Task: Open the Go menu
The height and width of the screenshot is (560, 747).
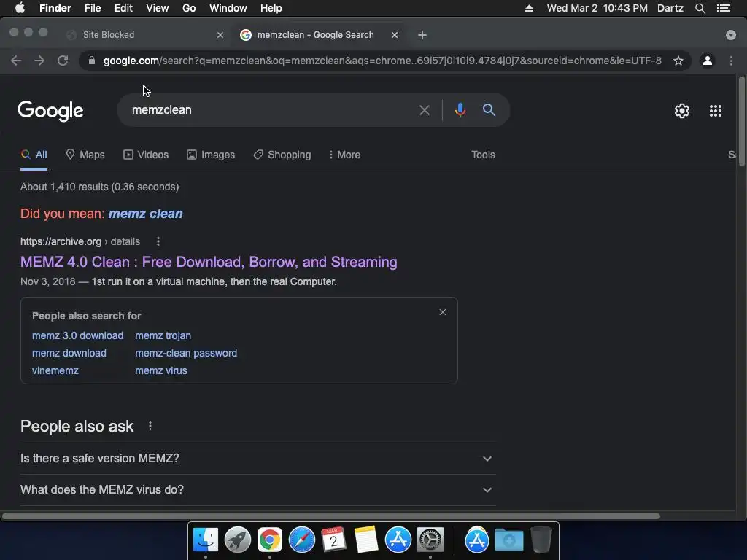Action: pos(189,8)
